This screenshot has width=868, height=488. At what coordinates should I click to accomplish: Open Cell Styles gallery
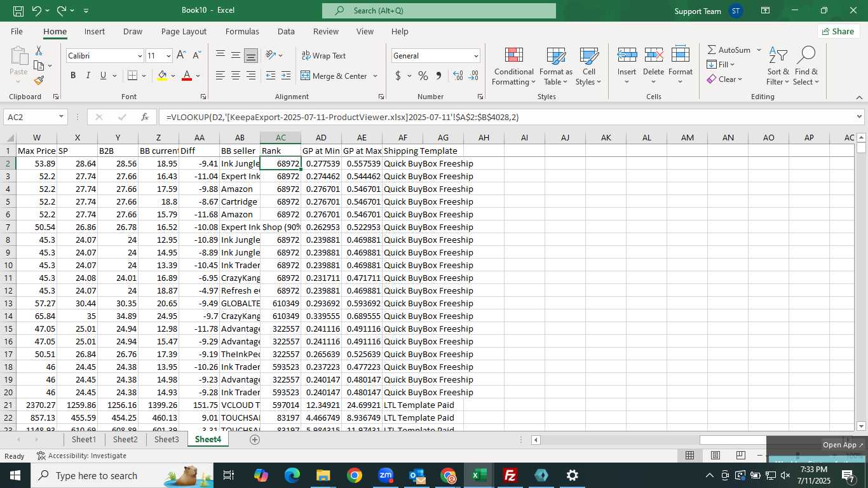(589, 66)
